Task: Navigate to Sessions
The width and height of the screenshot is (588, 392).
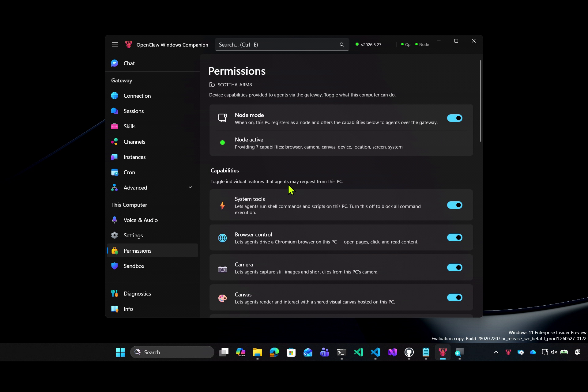Action: 153,111
